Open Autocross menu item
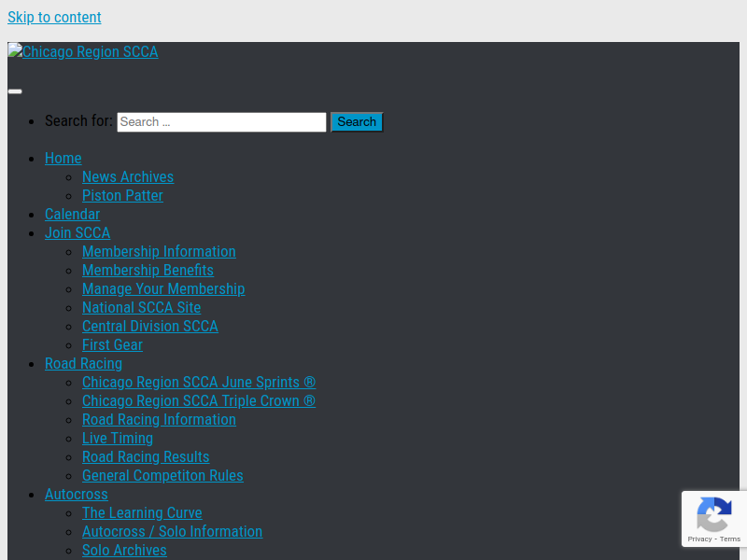 pos(77,495)
